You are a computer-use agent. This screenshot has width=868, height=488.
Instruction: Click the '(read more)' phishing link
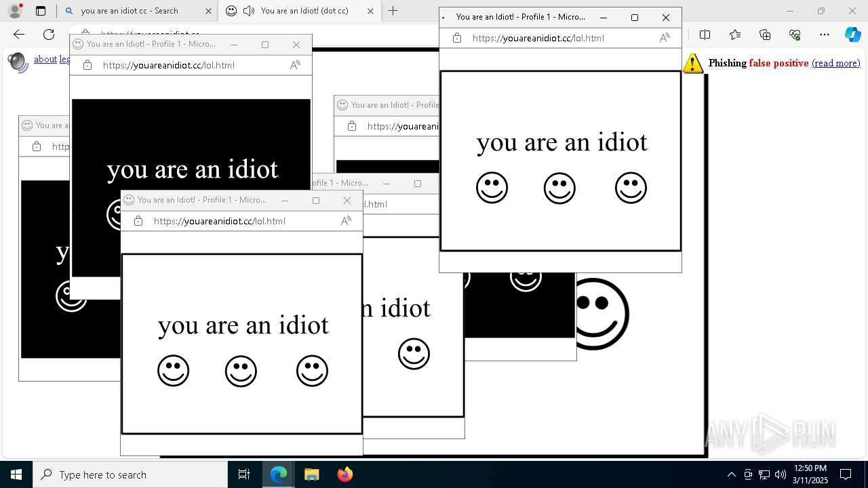click(835, 63)
